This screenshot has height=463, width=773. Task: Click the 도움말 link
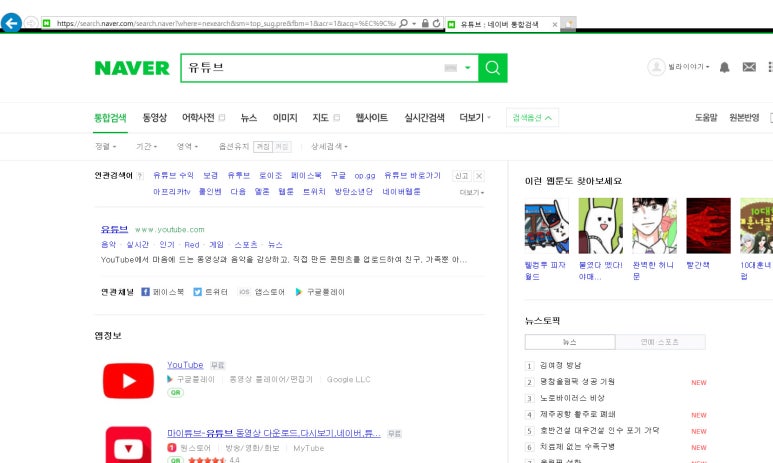(706, 117)
